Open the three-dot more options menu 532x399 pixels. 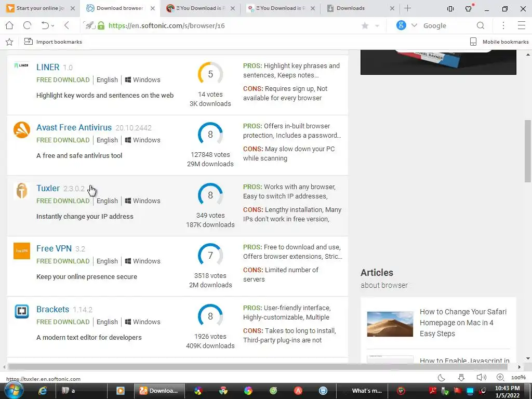coord(503,25)
